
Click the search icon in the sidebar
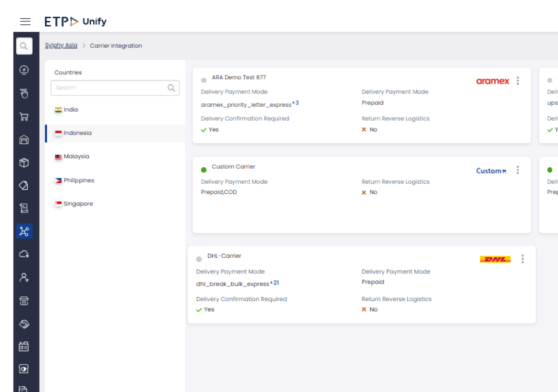click(24, 46)
